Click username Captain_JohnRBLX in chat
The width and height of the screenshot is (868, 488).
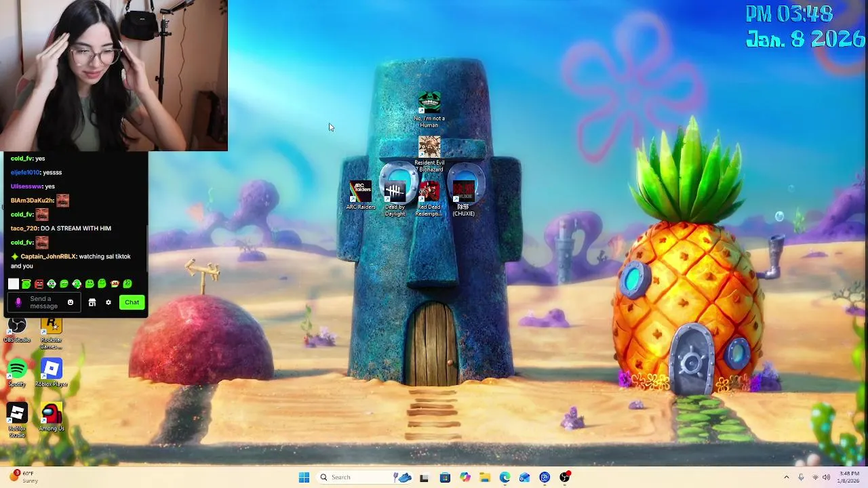(x=48, y=256)
